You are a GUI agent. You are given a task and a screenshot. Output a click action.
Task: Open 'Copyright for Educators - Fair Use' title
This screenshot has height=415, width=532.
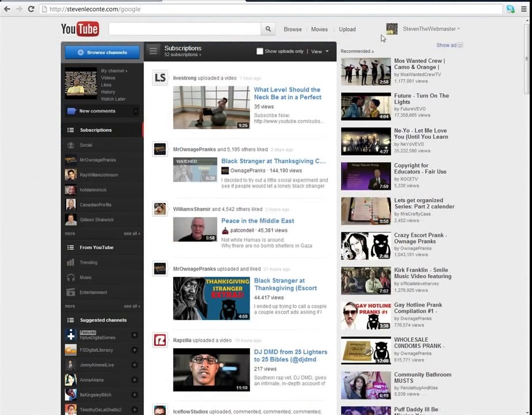(x=420, y=168)
